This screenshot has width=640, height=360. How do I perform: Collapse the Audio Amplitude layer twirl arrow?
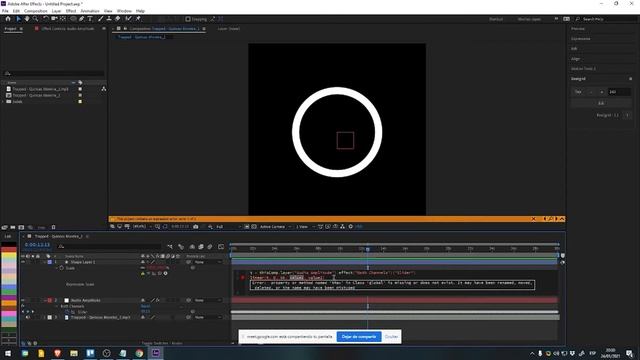(45, 300)
